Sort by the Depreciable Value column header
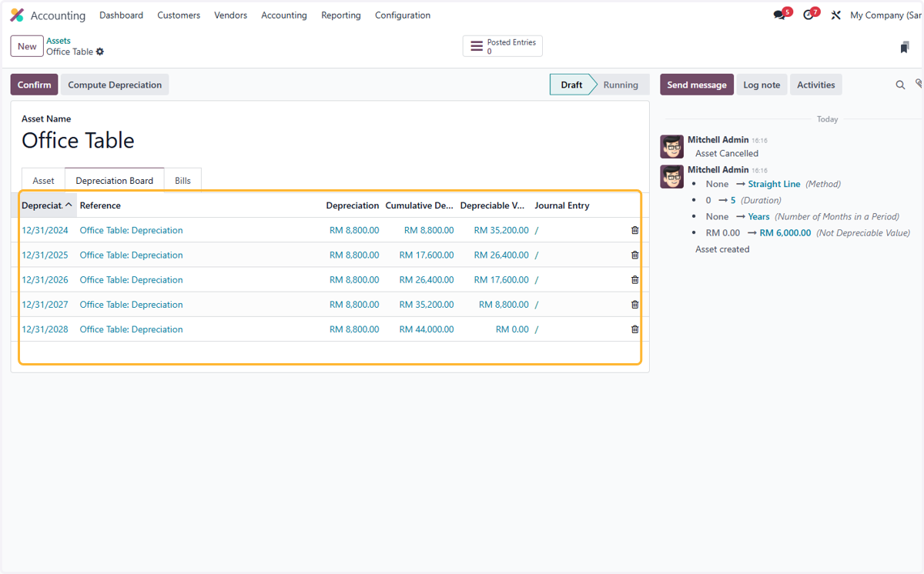 click(493, 205)
